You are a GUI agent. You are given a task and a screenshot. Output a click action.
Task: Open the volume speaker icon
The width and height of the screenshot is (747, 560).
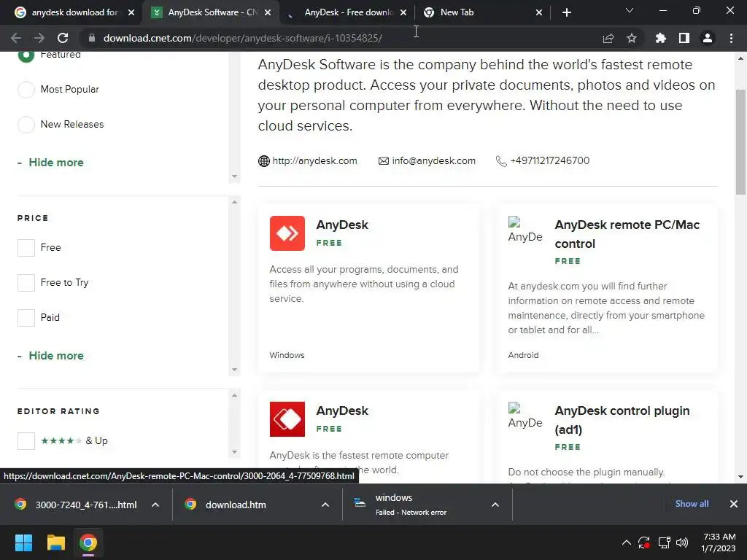(x=682, y=542)
